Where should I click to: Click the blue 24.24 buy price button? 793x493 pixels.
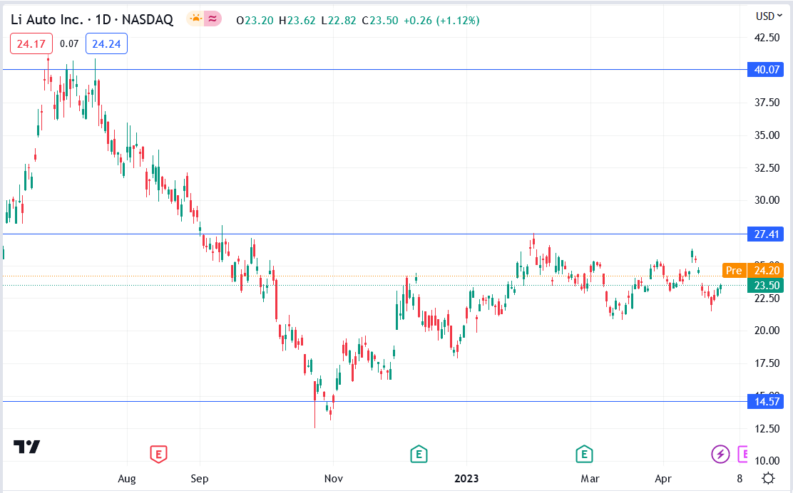[x=106, y=43]
